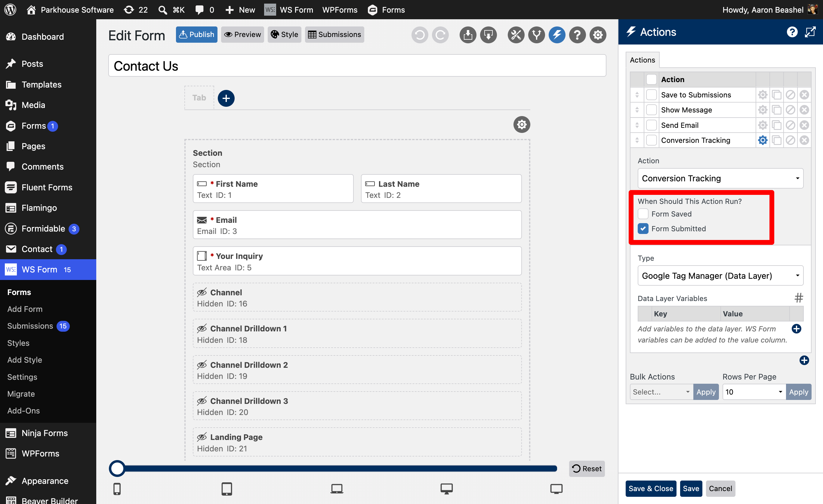The height and width of the screenshot is (504, 823).
Task: Select the Tab label in the form builder
Action: point(199,98)
